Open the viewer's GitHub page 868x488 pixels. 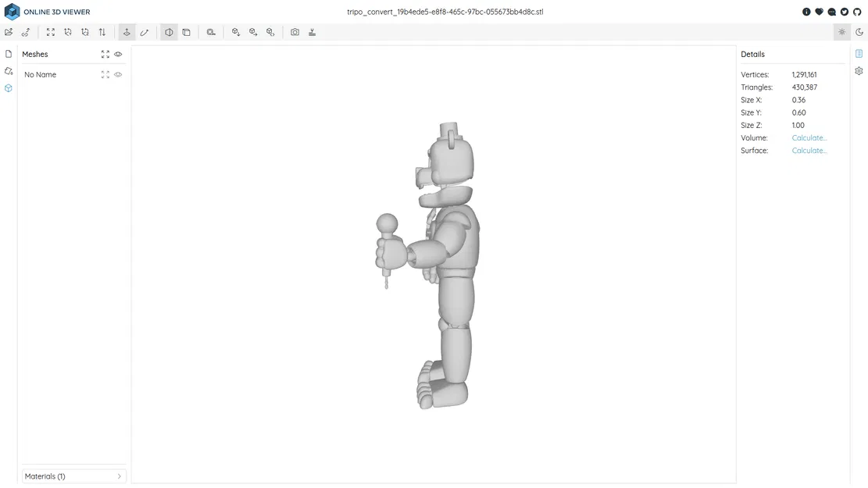[856, 12]
